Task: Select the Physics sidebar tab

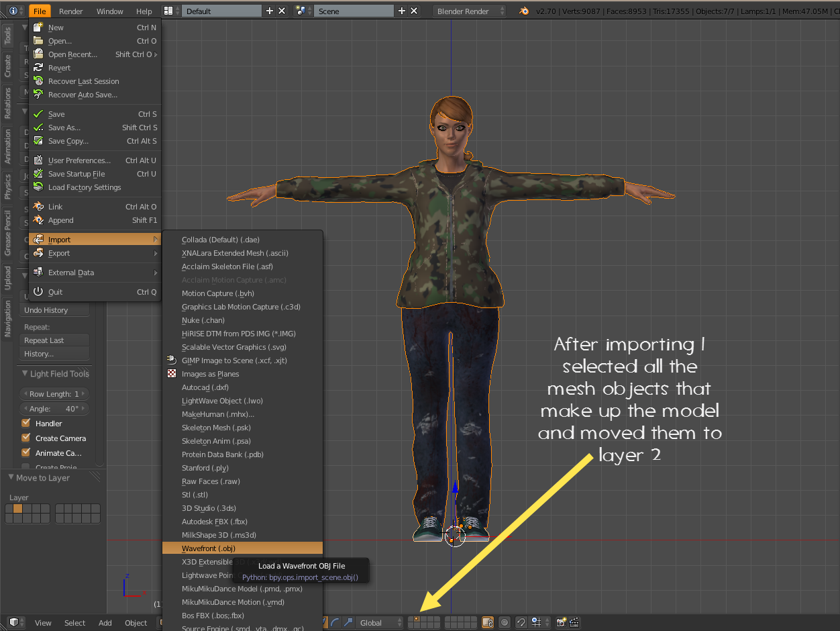Action: [x=7, y=187]
